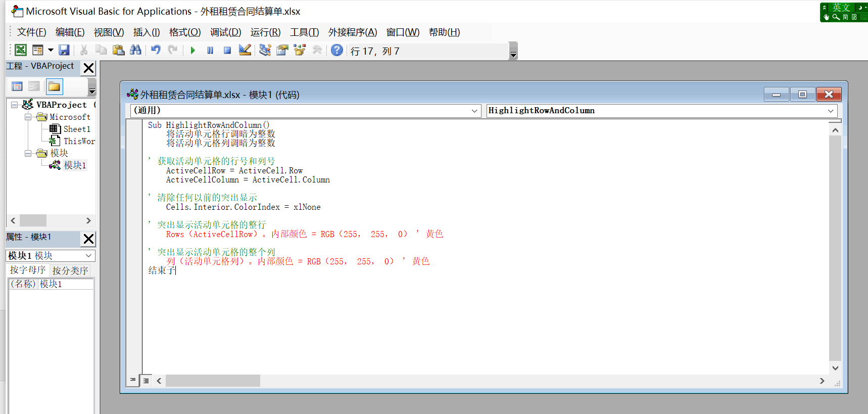This screenshot has height=414, width=868.
Task: Click the project tree scroll left arrow
Action: point(13,220)
